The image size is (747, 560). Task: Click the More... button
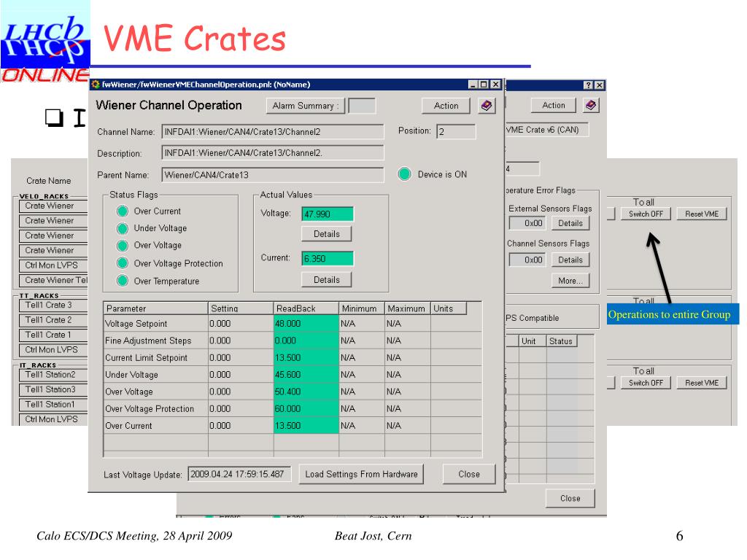pos(570,281)
